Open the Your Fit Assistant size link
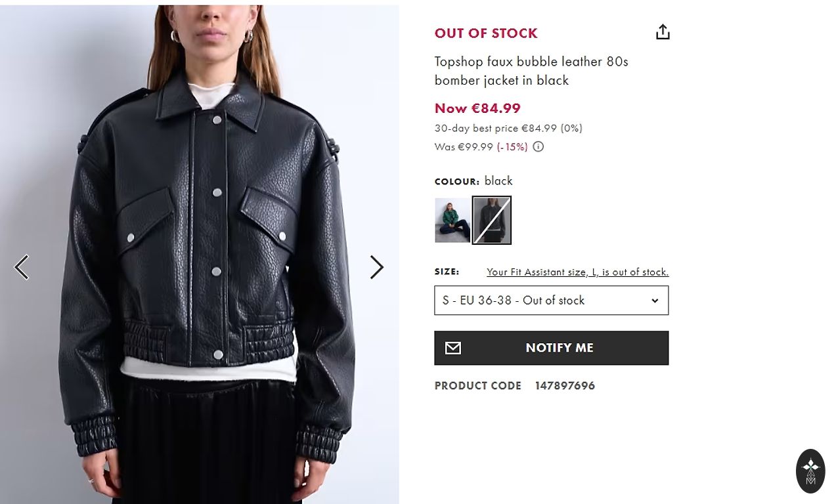 [x=577, y=272]
